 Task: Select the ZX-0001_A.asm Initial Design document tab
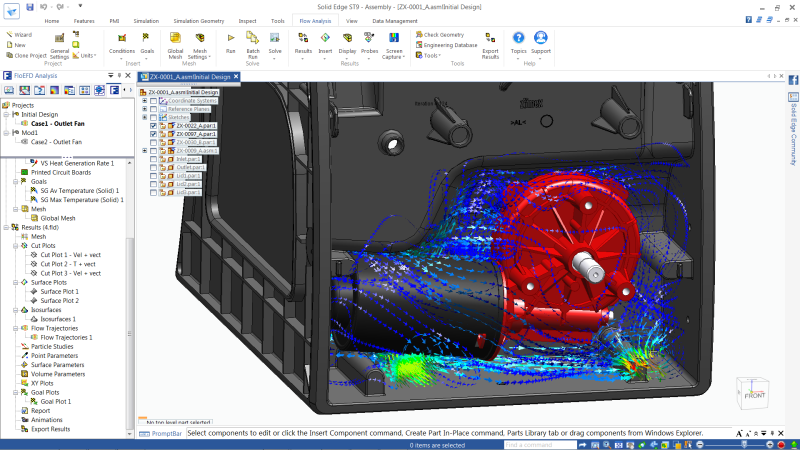[x=189, y=77]
